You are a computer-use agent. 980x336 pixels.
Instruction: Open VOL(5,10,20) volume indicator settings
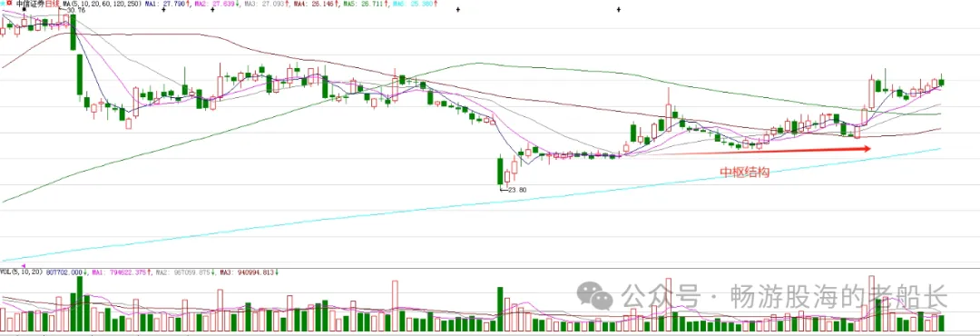tap(21, 272)
